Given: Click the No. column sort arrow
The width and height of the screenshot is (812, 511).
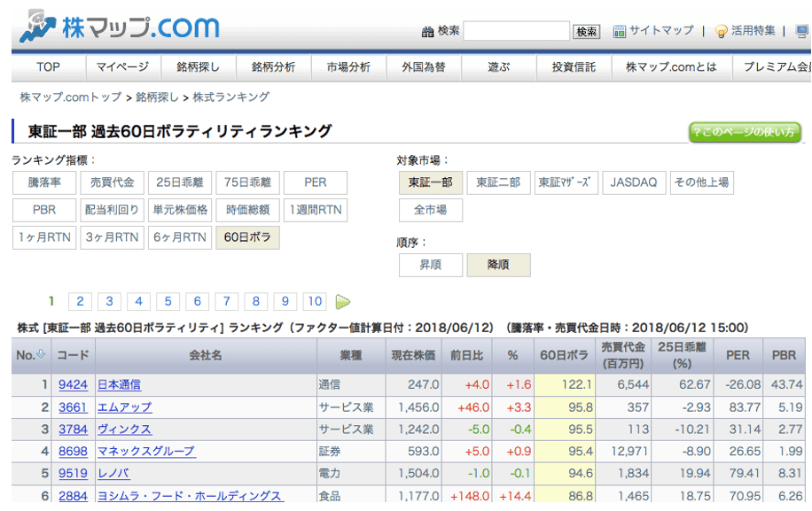Looking at the screenshot, I should [41, 355].
